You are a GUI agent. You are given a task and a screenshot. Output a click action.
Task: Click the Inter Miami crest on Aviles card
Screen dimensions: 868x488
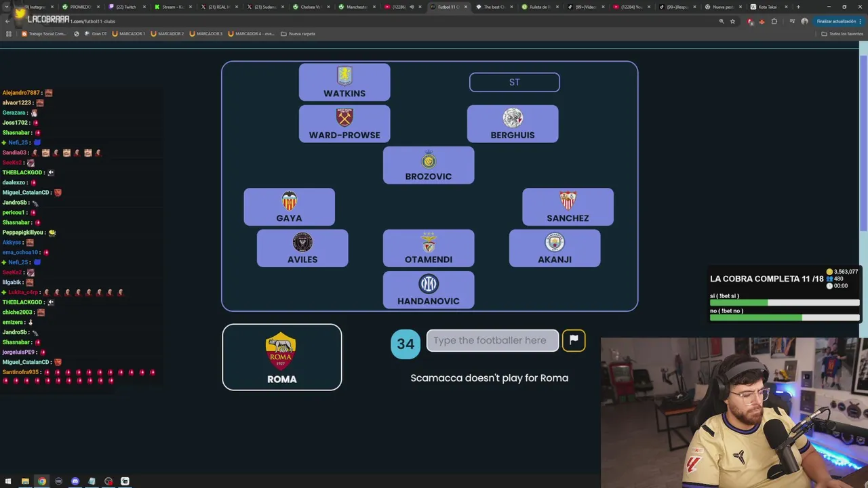pyautogui.click(x=302, y=243)
